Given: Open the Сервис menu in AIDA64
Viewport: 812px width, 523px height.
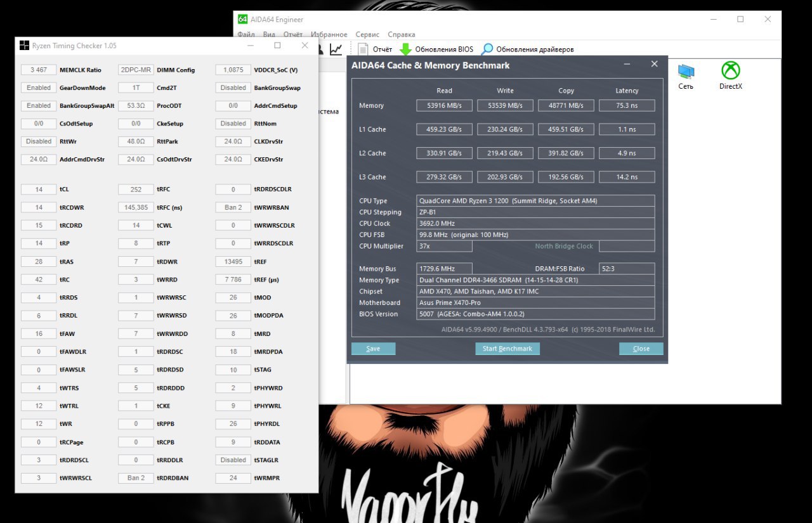Looking at the screenshot, I should click(x=367, y=34).
